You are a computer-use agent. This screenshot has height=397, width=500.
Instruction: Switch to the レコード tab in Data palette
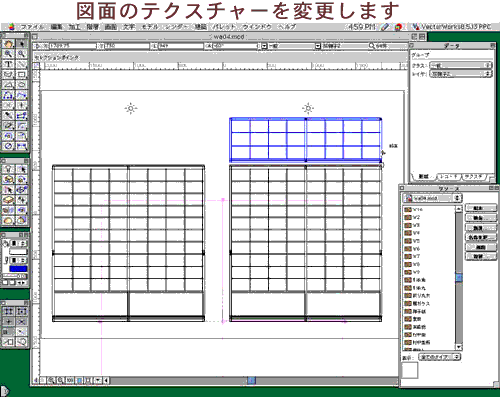(448, 176)
